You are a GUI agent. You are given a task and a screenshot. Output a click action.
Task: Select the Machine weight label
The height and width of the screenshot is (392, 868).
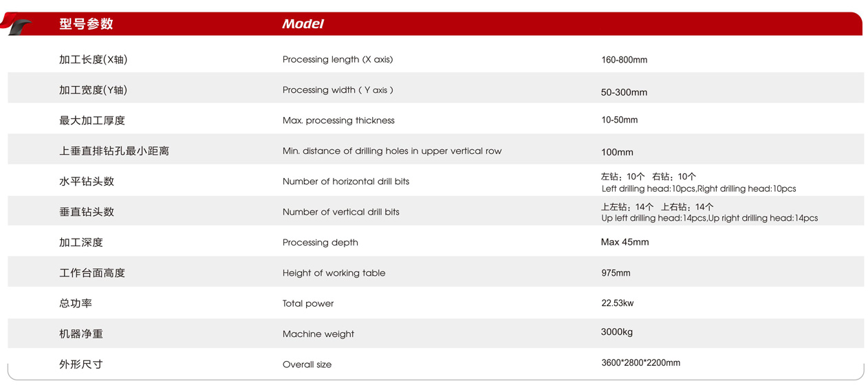(x=318, y=334)
